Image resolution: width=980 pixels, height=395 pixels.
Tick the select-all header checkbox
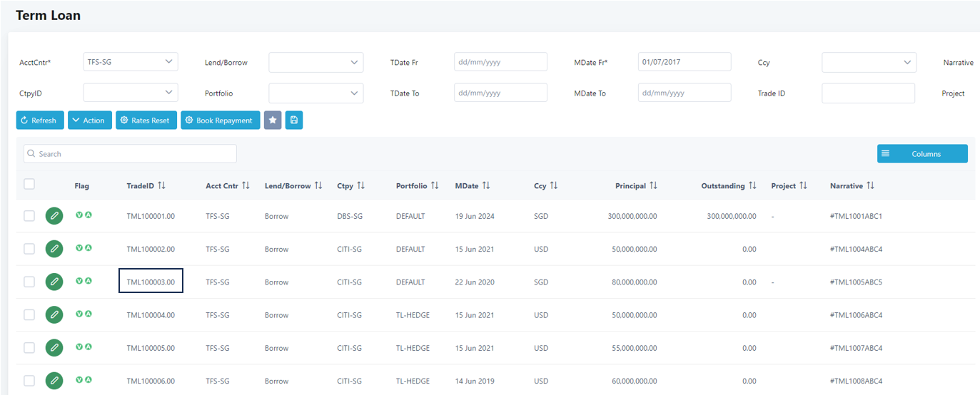tap(29, 184)
